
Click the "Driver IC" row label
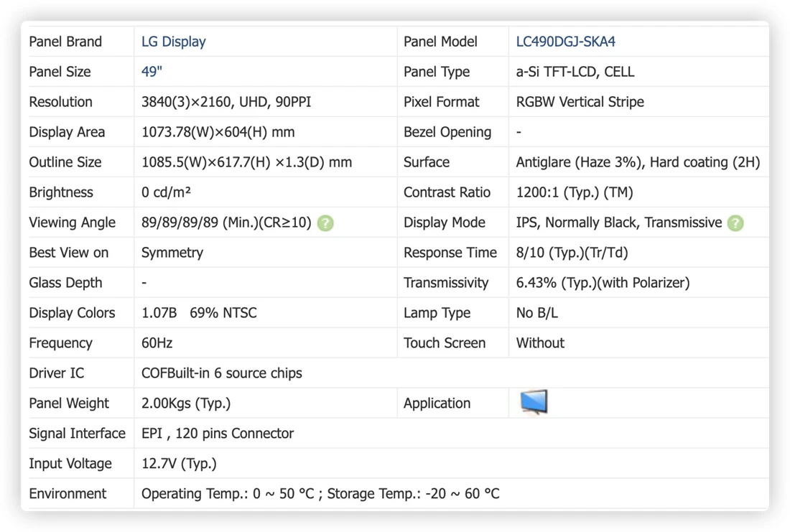pos(57,373)
